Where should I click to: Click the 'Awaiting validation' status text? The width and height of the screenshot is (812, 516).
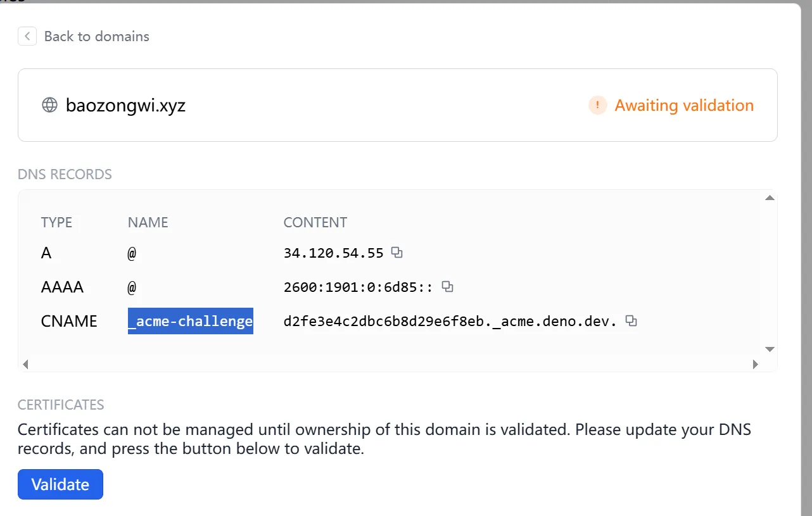(684, 105)
